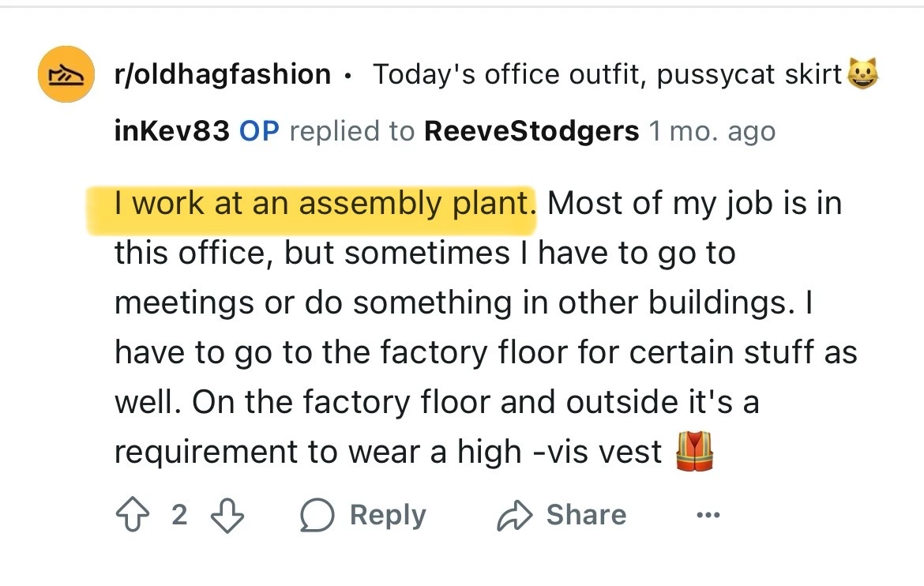The image size is (924, 586).
Task: Click the Share button label
Action: point(585,516)
